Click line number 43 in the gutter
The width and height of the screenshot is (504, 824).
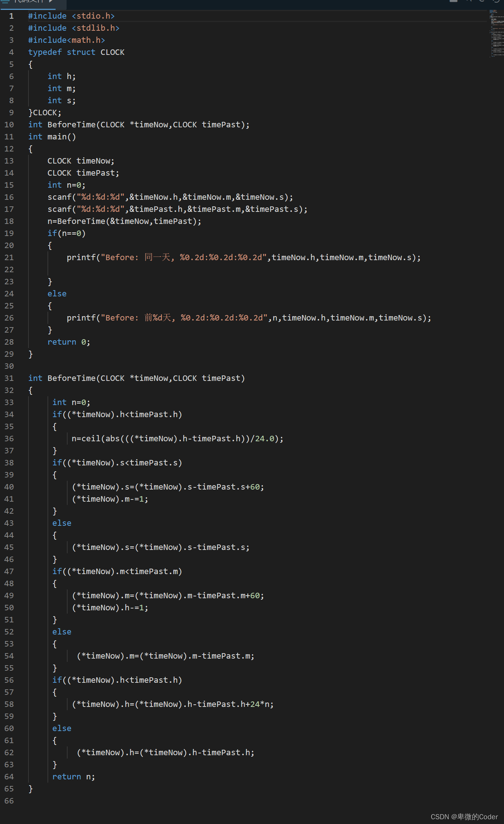[x=9, y=523]
